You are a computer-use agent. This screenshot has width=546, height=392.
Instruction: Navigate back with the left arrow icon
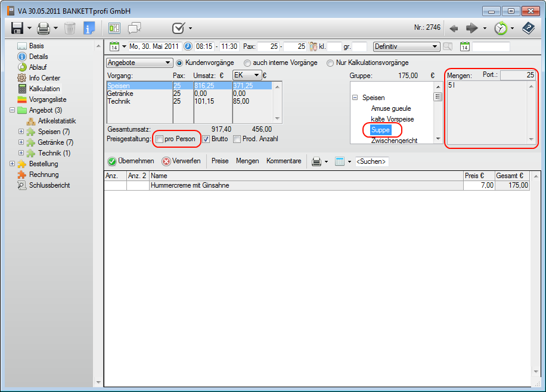pyautogui.click(x=454, y=28)
